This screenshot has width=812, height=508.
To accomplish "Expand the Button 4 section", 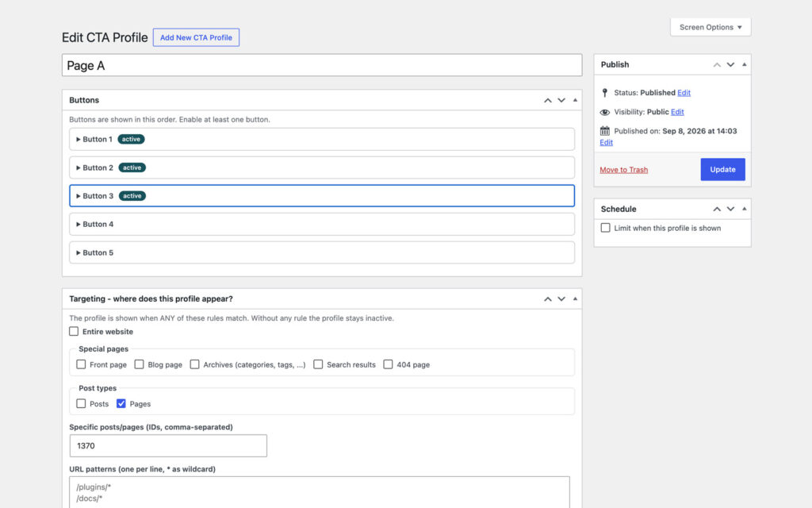I will (322, 224).
